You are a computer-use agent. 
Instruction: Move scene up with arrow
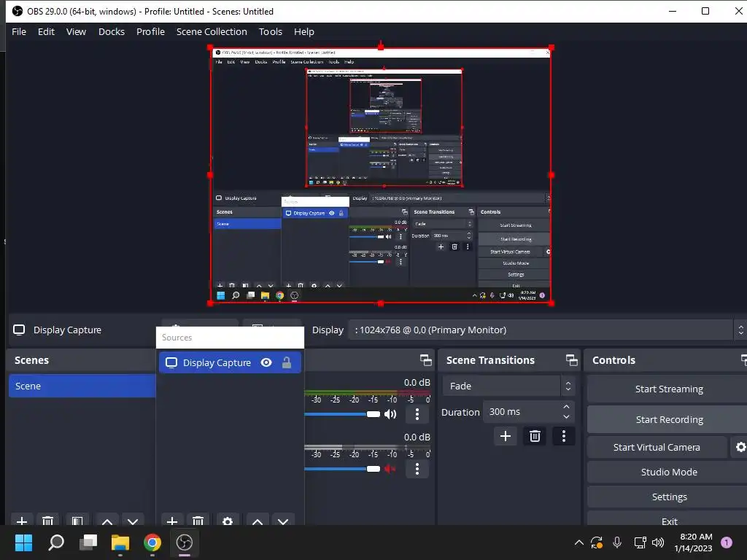click(107, 521)
